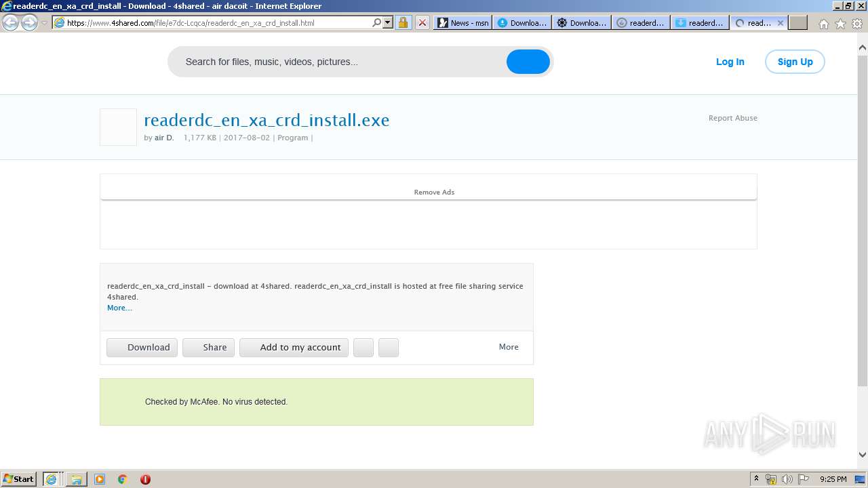Open the Action Center flag icon
Viewport: 868px width, 488px height.
click(x=804, y=479)
